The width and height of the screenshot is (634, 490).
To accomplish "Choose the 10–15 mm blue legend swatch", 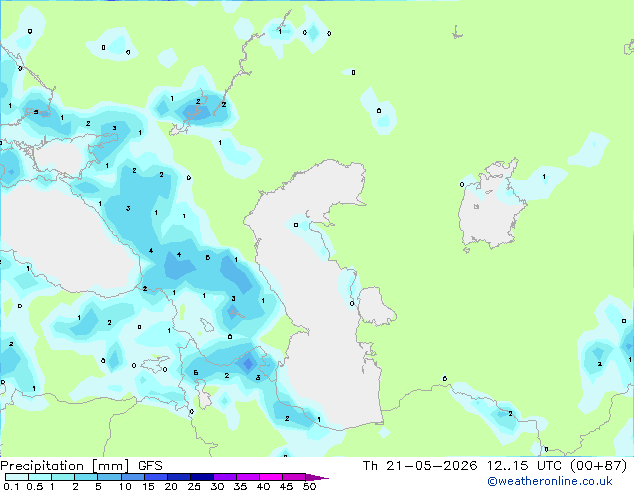I will pyautogui.click(x=133, y=477).
